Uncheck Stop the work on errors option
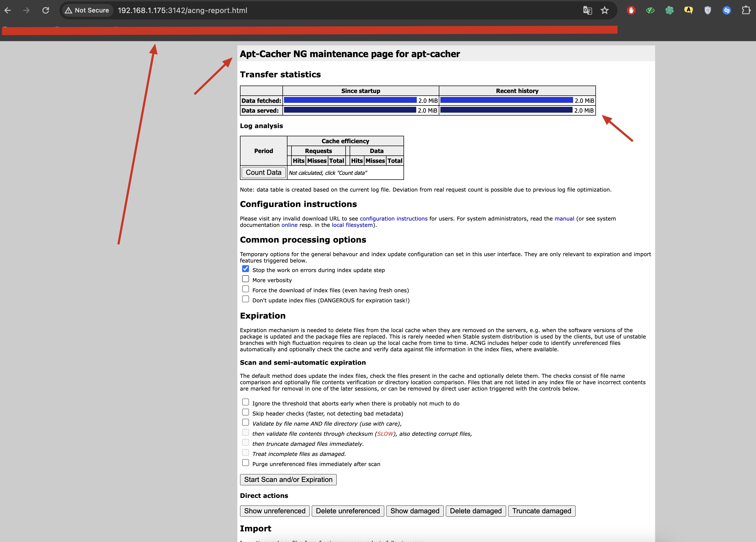This screenshot has height=542, width=756. pos(245,269)
